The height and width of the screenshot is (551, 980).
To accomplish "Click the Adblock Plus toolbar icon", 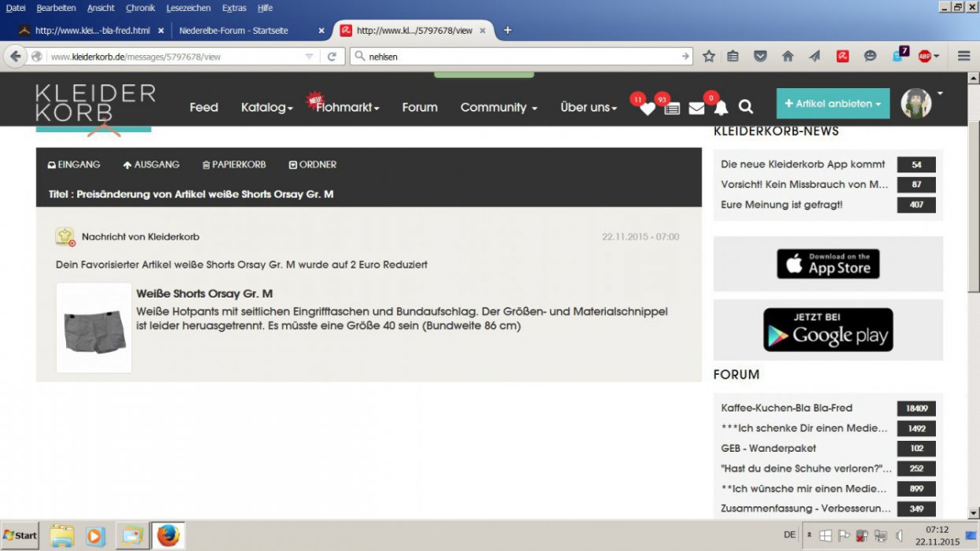I will pos(926,56).
